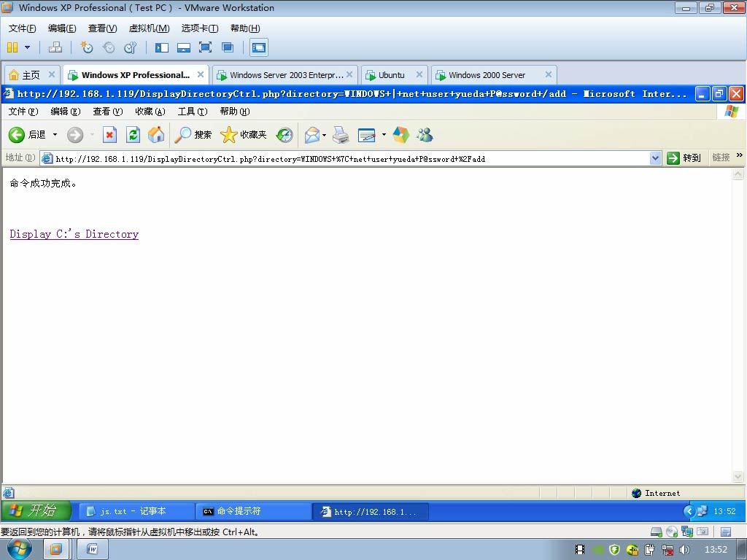Open Internet Explorer 收藏(A) menu
This screenshot has height=560, width=747.
click(x=150, y=112)
